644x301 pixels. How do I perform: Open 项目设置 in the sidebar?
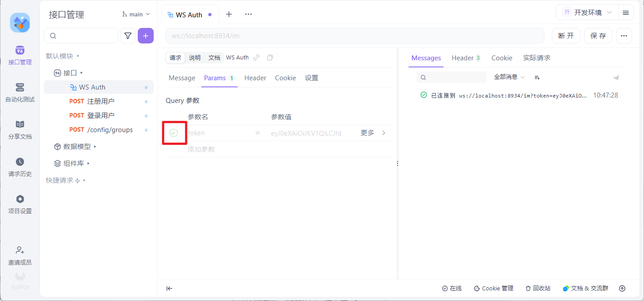coord(20,204)
